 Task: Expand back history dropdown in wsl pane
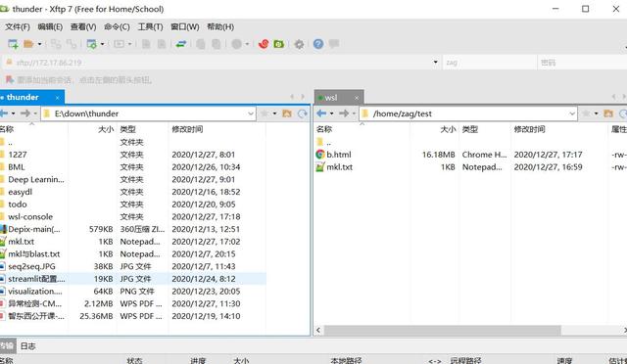click(x=331, y=114)
